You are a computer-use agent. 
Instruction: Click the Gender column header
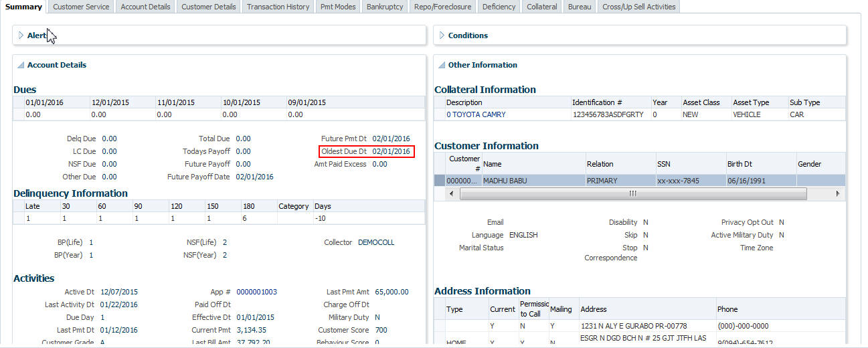click(809, 164)
